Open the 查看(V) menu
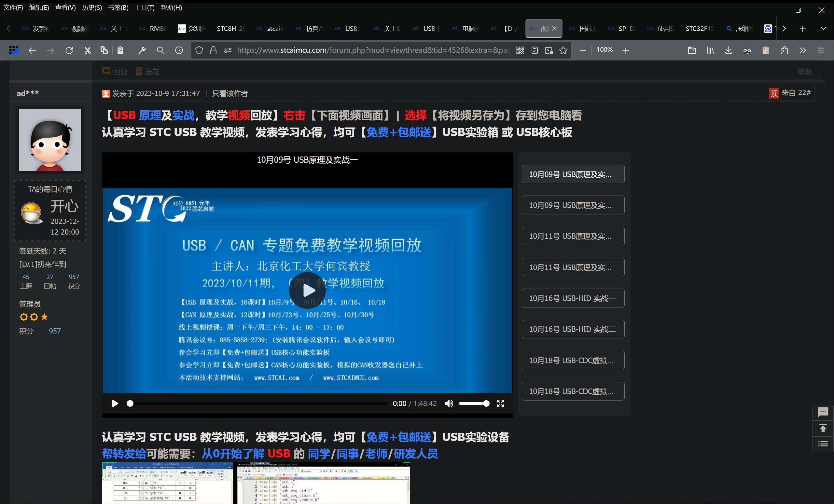The image size is (834, 504). pos(65,7)
